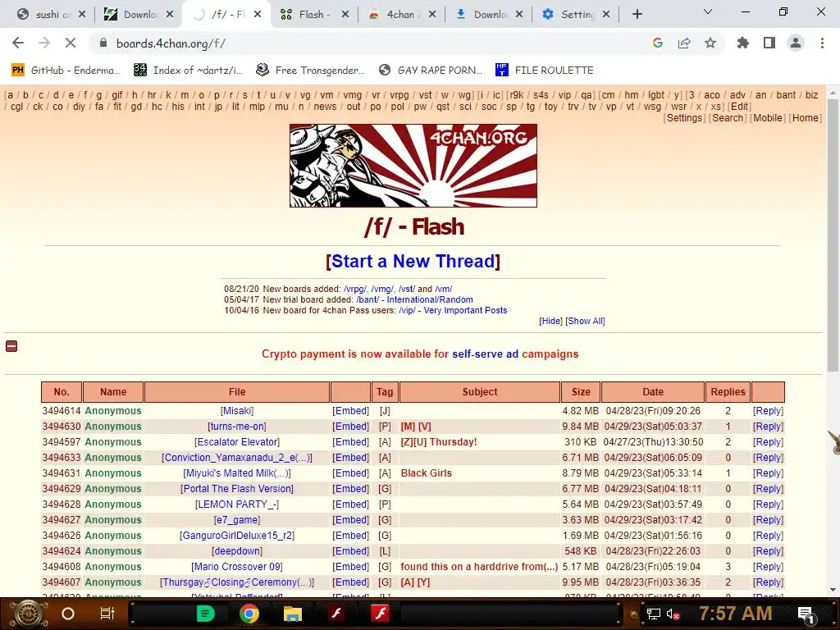Click the 4chan.org banner image

(x=413, y=166)
